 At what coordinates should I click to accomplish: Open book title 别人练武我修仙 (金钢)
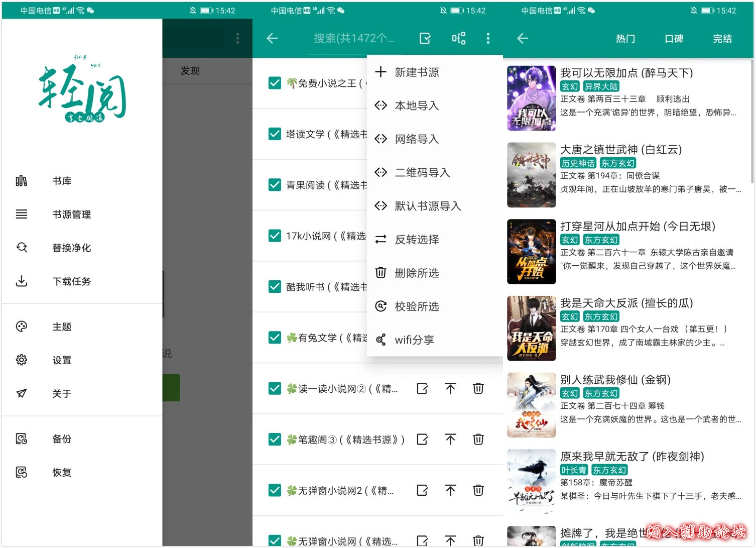click(615, 380)
